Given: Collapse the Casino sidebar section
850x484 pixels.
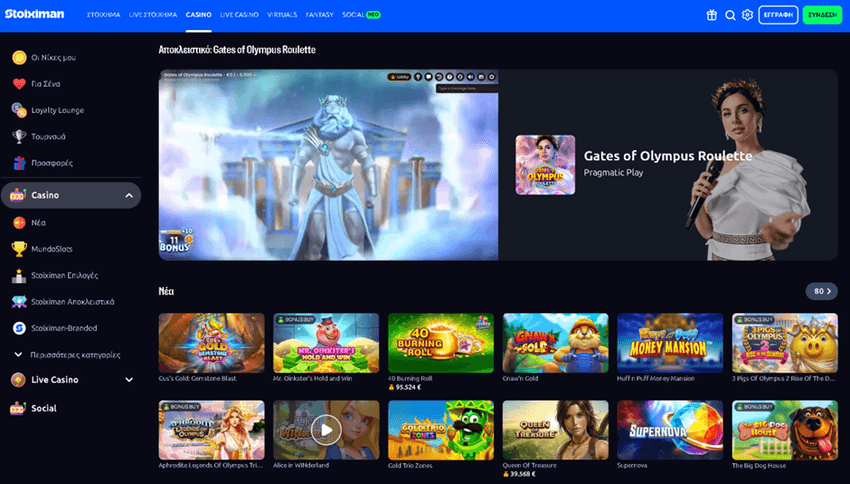Looking at the screenshot, I should 129,196.
